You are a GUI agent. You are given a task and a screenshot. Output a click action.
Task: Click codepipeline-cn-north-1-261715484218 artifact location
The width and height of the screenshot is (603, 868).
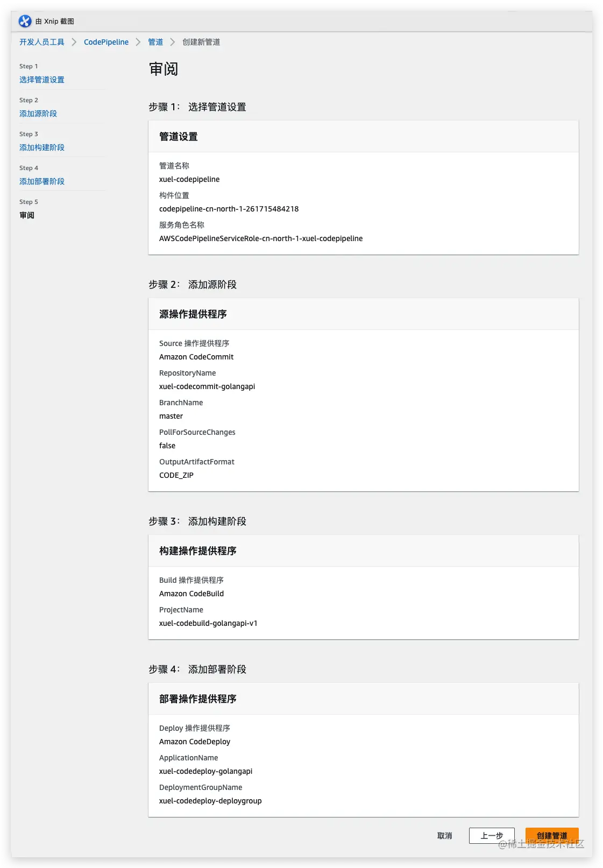tap(229, 209)
